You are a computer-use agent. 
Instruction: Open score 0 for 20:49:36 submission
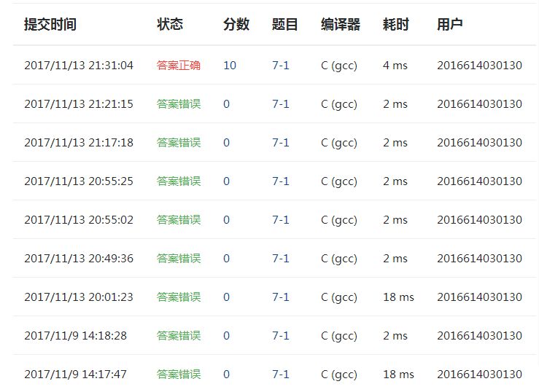(226, 259)
